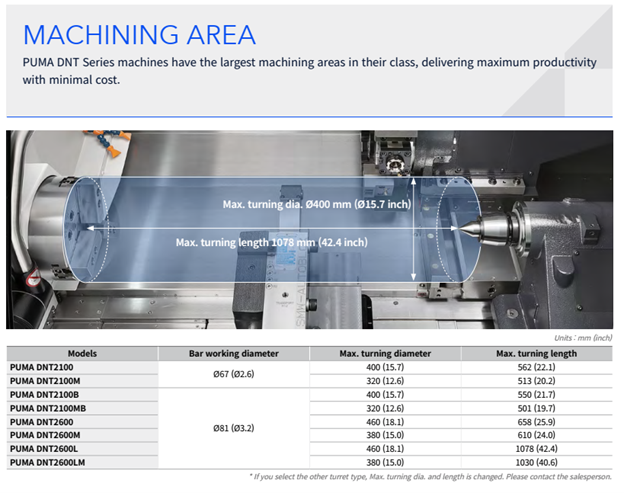Viewport: 624px width, 493px height.
Task: Click the 501 (19.7) turning length value
Action: pyautogui.click(x=536, y=408)
